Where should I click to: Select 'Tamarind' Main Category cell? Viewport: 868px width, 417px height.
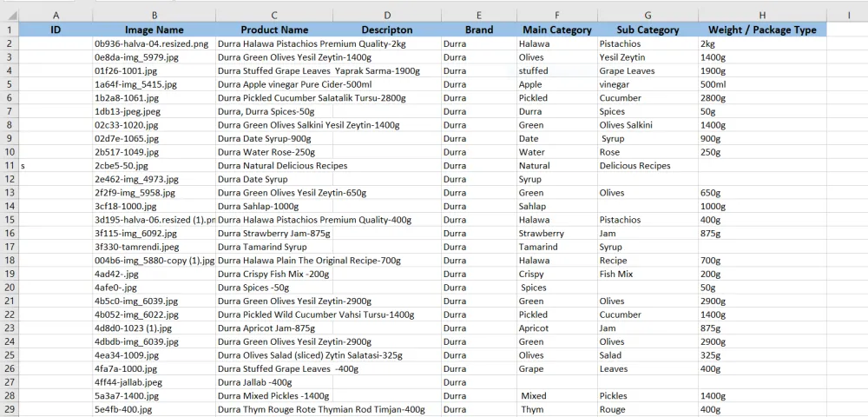(x=557, y=247)
